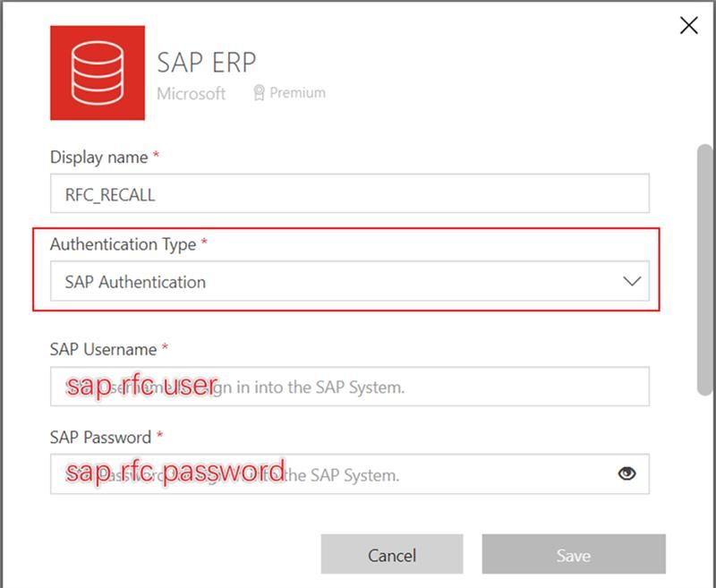The width and height of the screenshot is (716, 588).
Task: Close the SAP ERP dialog with the X
Action: [x=688, y=26]
